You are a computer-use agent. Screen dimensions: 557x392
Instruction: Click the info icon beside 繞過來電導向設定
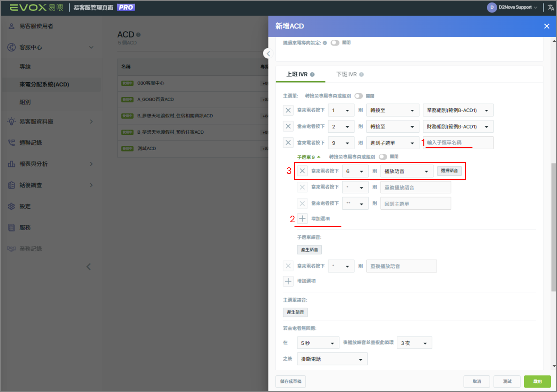tap(325, 43)
